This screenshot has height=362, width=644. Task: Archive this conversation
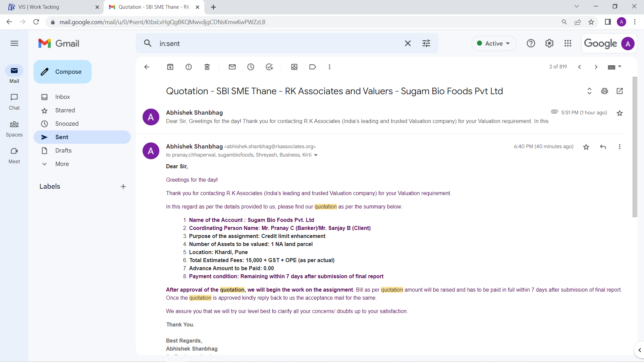[x=170, y=67]
